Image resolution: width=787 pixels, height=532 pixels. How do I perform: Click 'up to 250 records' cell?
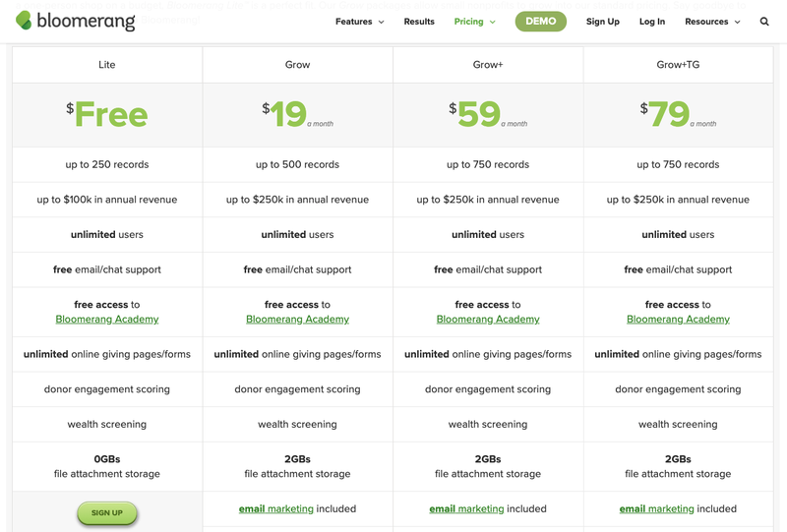[x=107, y=164]
